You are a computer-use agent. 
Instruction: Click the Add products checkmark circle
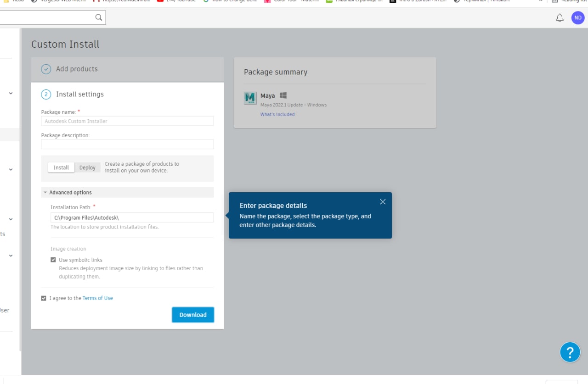pyautogui.click(x=46, y=69)
